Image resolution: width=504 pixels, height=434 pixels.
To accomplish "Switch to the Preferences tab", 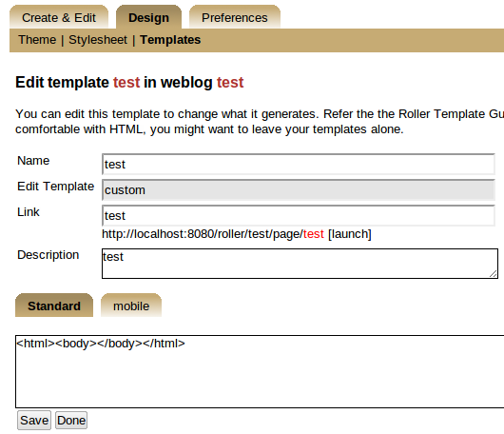I will tap(235, 17).
